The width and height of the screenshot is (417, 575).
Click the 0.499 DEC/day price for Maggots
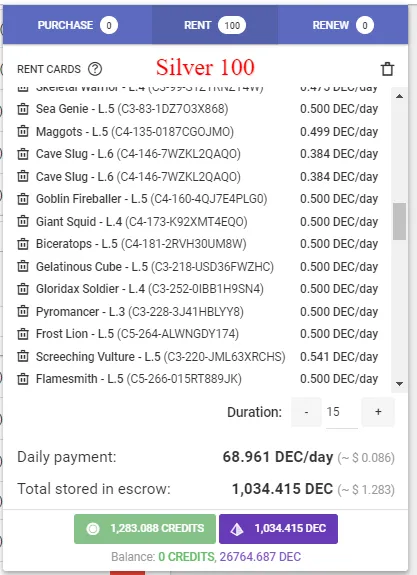(339, 132)
